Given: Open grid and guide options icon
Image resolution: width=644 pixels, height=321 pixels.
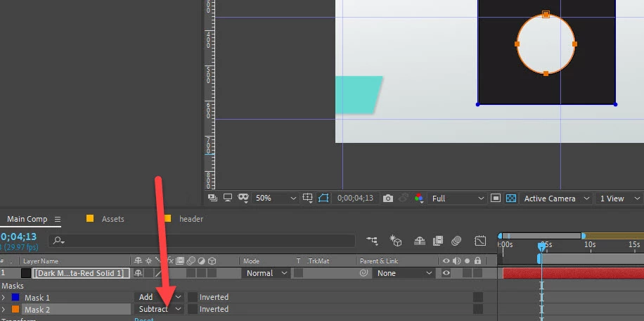Looking at the screenshot, I should click(308, 198).
